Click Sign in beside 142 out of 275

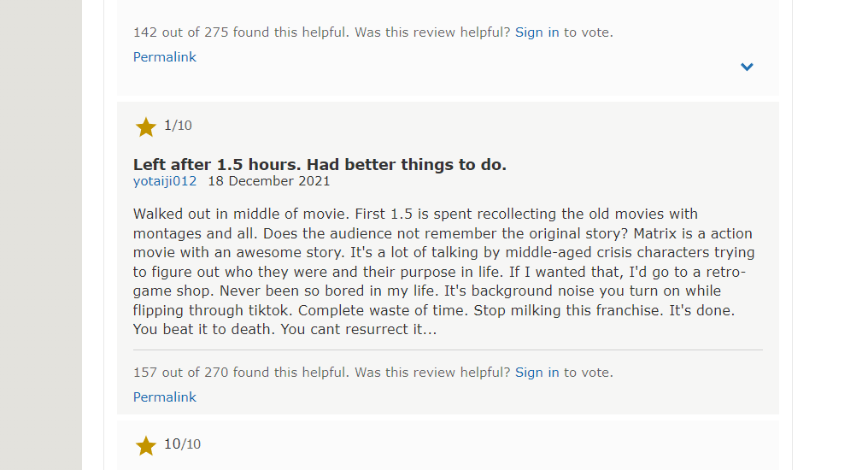pos(537,32)
